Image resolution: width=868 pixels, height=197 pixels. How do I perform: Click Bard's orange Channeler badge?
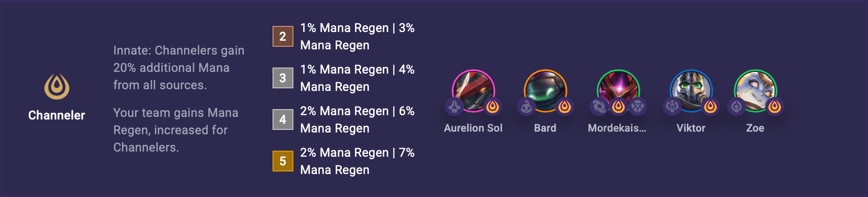[565, 107]
